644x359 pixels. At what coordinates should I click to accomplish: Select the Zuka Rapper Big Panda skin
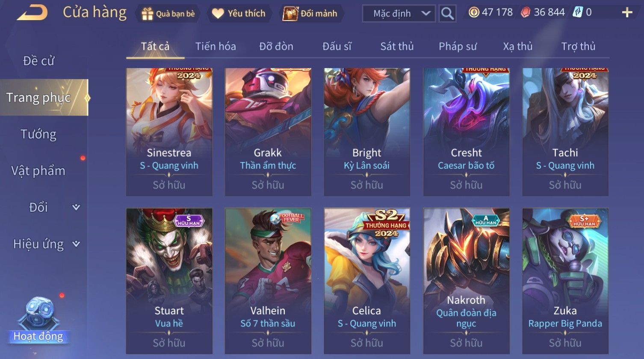(565, 281)
